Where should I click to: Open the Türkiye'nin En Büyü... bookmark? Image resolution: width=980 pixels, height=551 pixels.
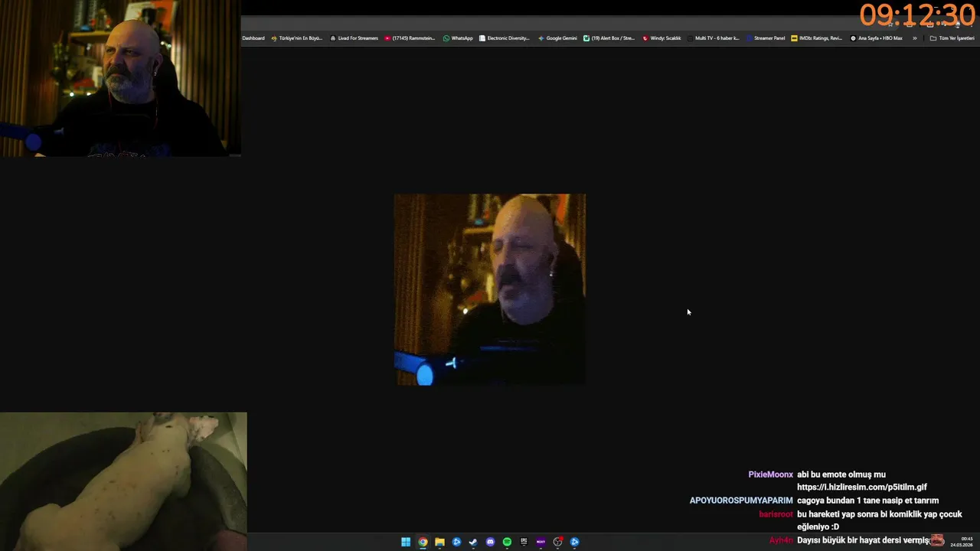(x=297, y=38)
